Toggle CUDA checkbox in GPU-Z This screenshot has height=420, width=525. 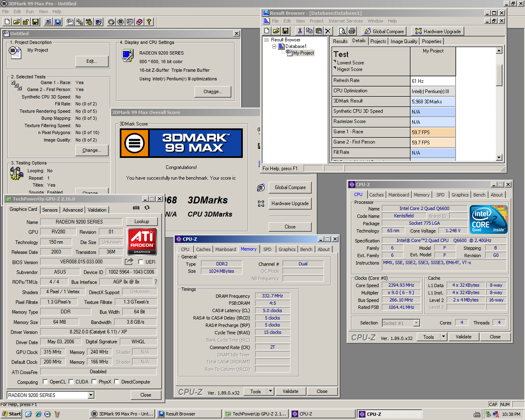pyautogui.click(x=71, y=381)
